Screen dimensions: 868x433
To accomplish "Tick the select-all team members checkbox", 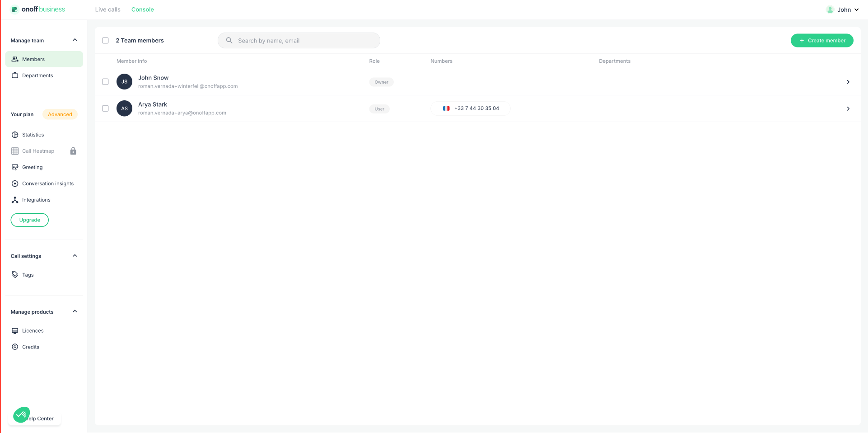I will (105, 41).
